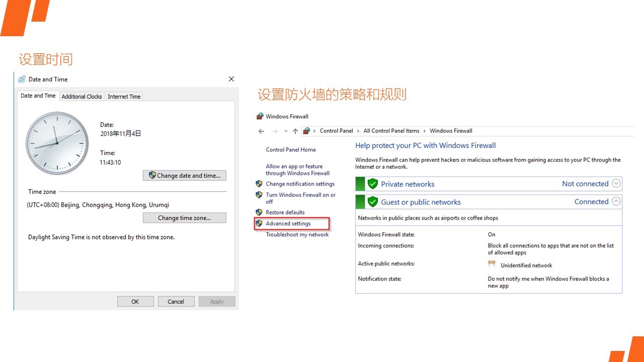
Task: Open the Internet Time tab
Action: 124,97
